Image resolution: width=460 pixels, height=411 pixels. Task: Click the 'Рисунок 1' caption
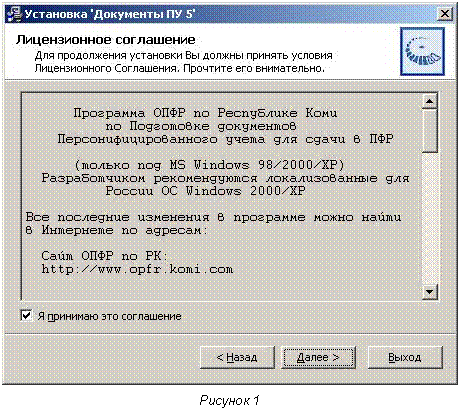229,400
